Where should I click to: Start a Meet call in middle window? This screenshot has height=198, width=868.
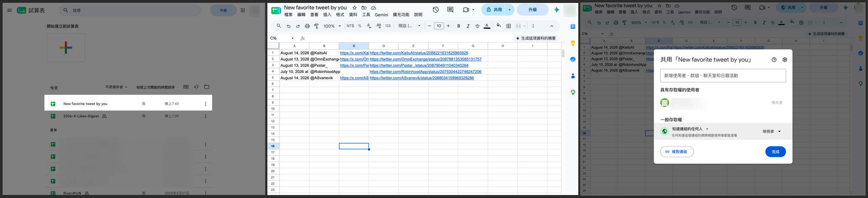click(466, 10)
